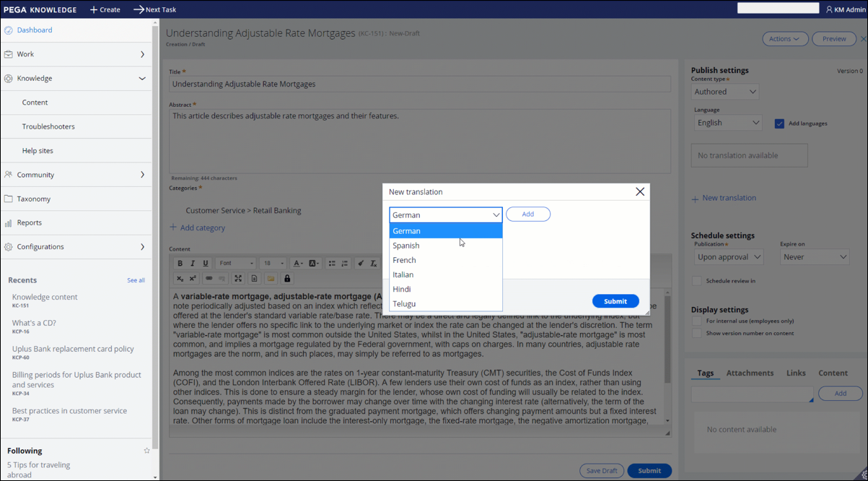Screen dimensions: 868x481
Task: Enable Schedule review in checkbox
Action: [x=697, y=281]
